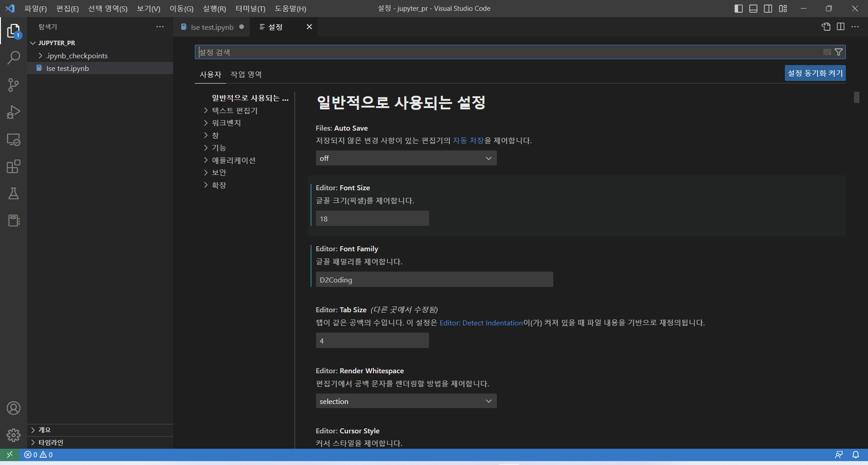Open Remote Explorer in activity bar
Viewport: 868px width, 465px height.
14,140
